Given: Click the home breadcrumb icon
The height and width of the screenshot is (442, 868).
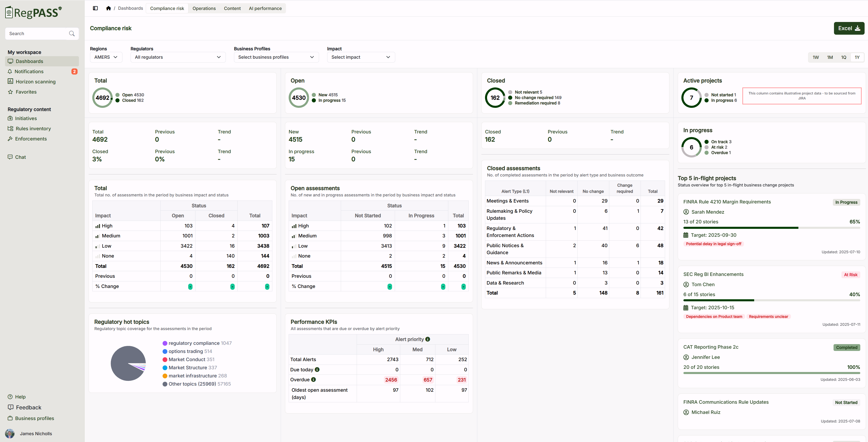Looking at the screenshot, I should [x=108, y=8].
